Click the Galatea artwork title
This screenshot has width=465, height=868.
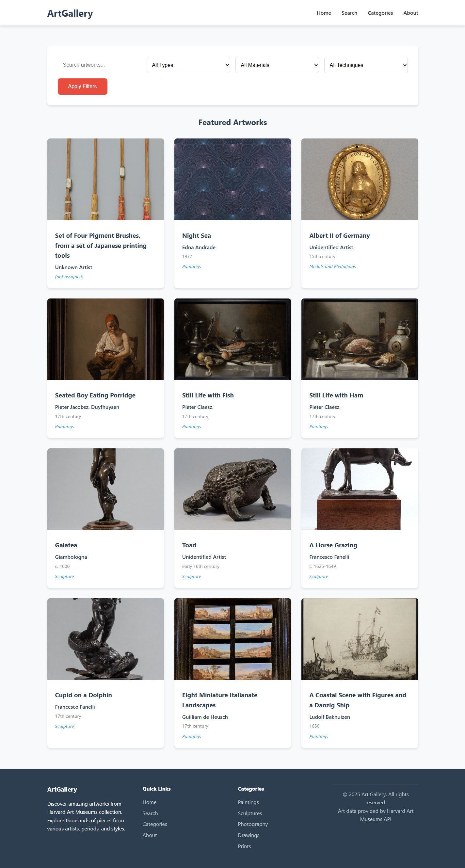point(66,545)
